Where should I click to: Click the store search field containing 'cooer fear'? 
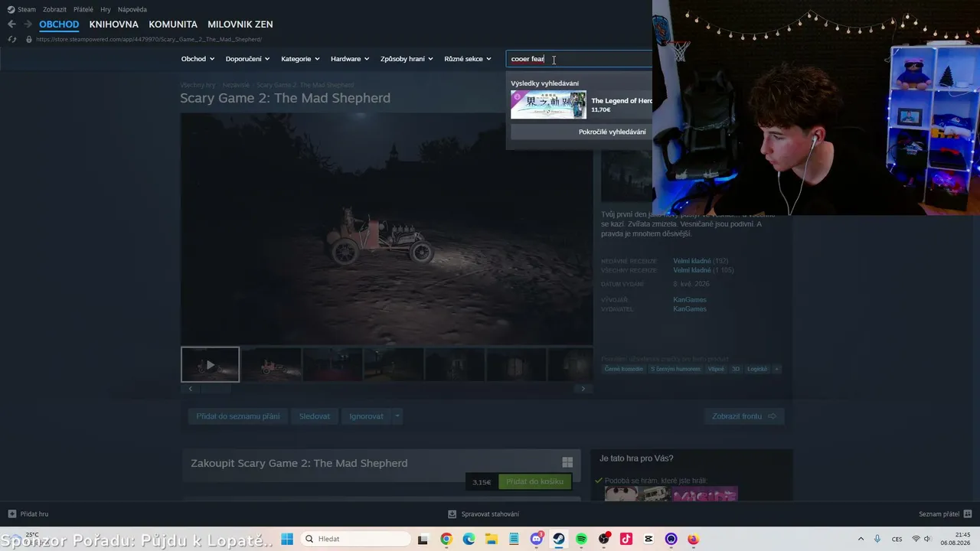pos(580,59)
